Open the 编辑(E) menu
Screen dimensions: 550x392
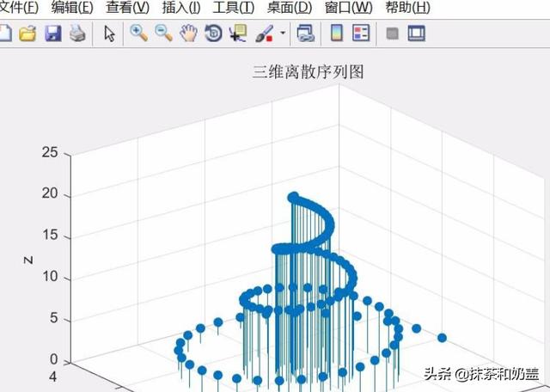click(x=72, y=7)
